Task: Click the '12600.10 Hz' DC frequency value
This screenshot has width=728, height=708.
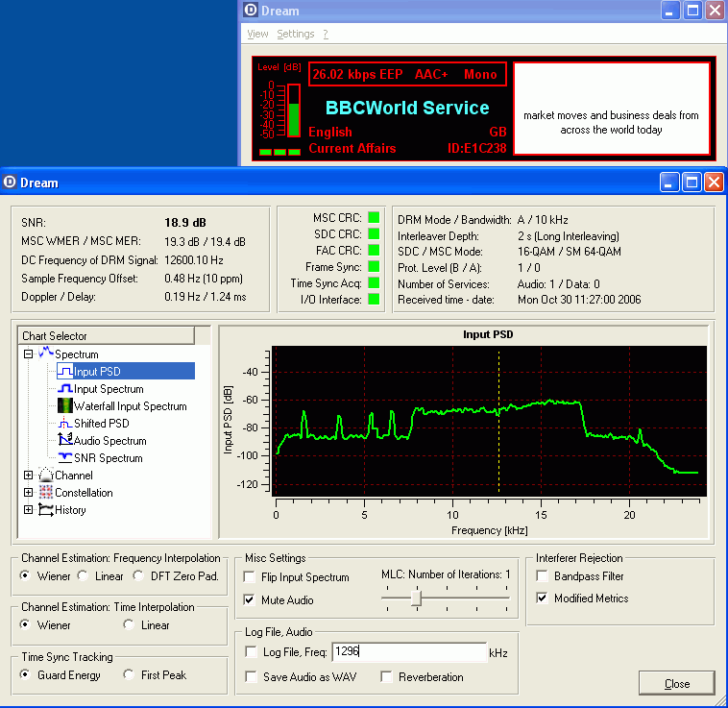Action: [x=194, y=260]
